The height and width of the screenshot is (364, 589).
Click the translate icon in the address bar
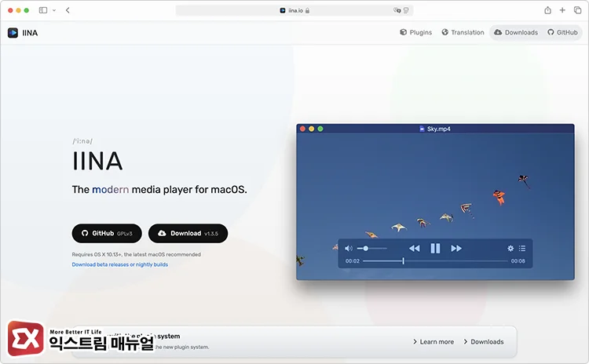click(397, 10)
